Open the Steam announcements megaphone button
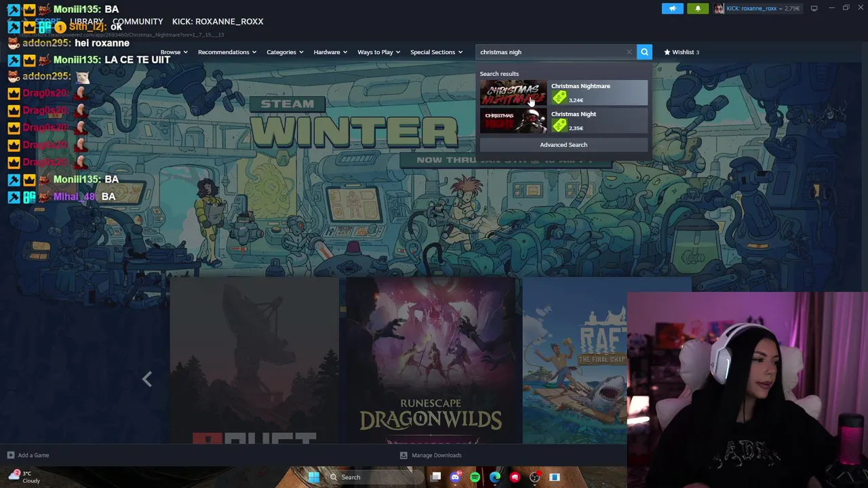The height and width of the screenshot is (488, 868). (672, 8)
